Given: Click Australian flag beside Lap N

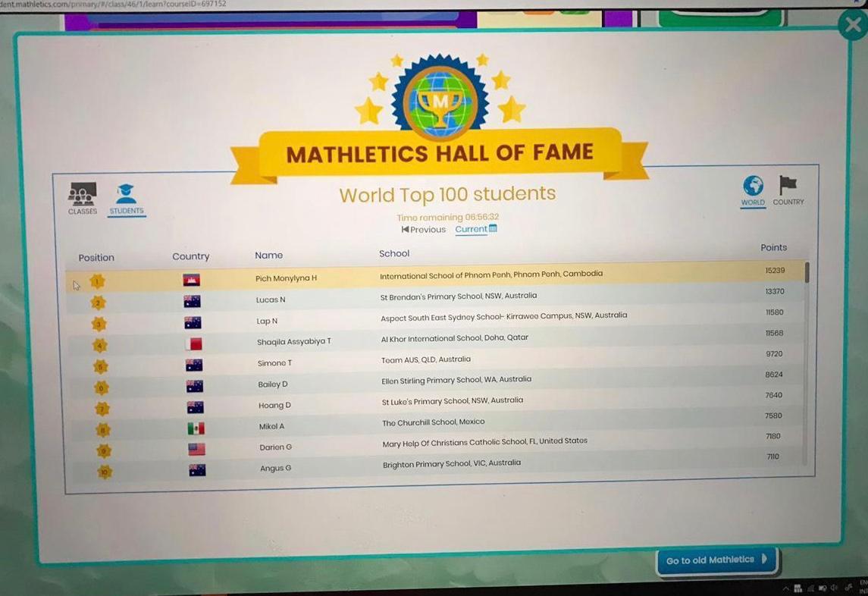Looking at the screenshot, I should (193, 322).
